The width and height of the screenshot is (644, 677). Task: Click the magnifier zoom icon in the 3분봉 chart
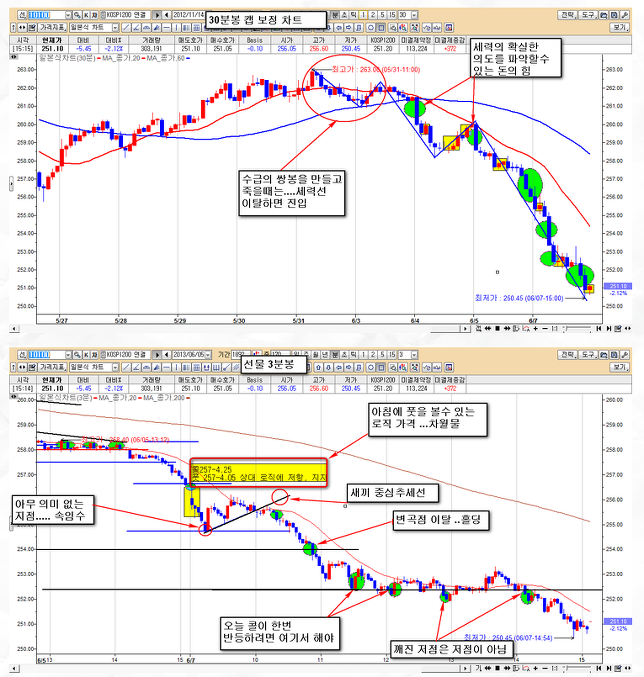[x=392, y=367]
